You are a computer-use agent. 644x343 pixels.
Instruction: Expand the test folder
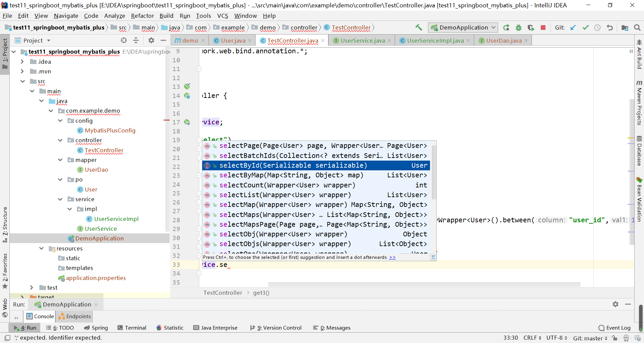click(32, 287)
